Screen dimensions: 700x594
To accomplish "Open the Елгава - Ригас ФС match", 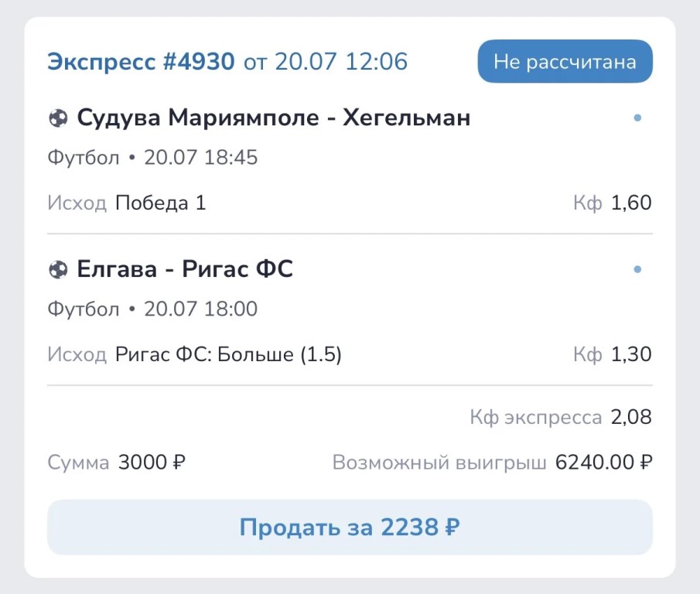I will [x=185, y=269].
